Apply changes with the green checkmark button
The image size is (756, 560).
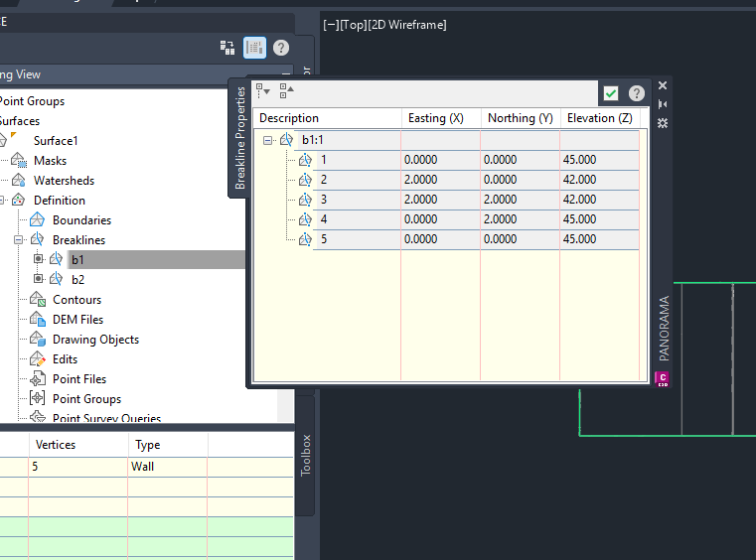(x=611, y=93)
